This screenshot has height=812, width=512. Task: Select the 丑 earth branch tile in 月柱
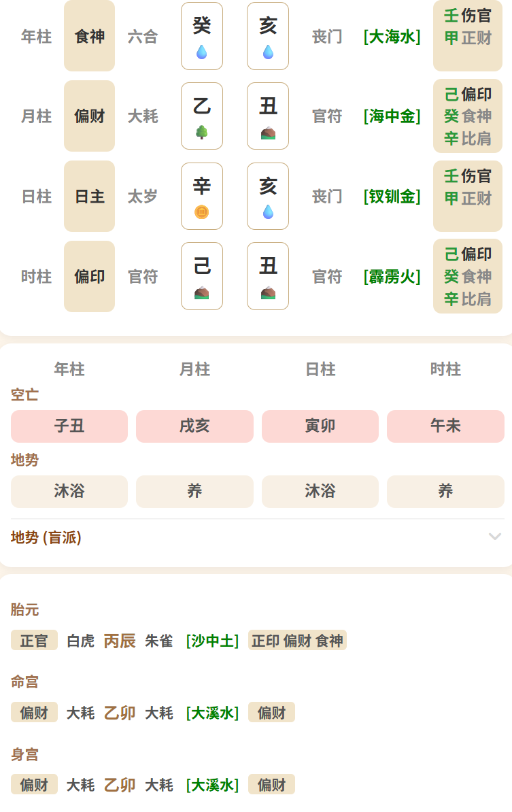[x=268, y=116]
